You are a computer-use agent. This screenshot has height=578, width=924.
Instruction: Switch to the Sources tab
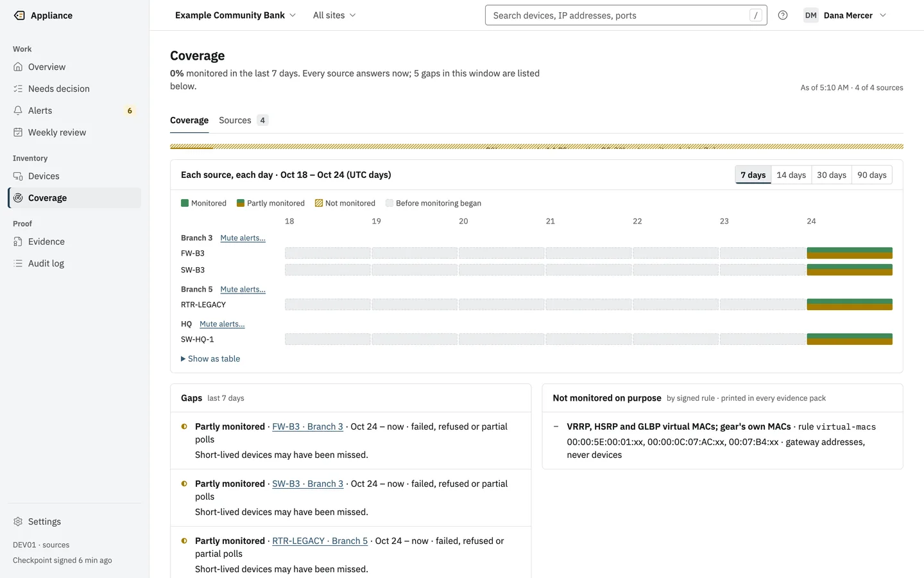243,120
